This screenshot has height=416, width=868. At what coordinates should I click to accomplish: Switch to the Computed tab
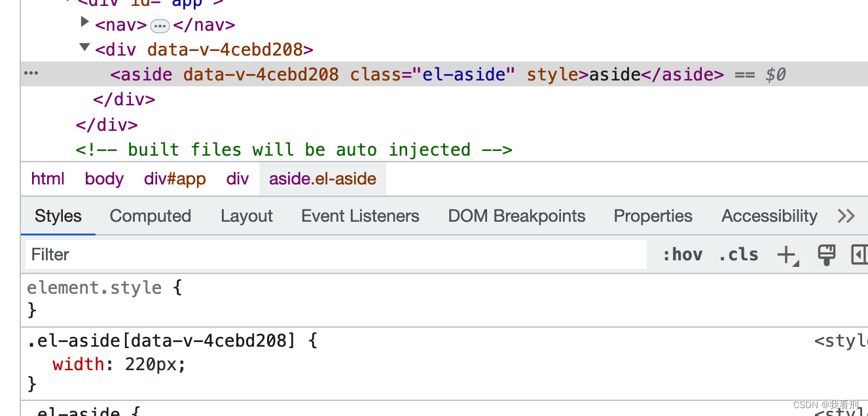(151, 217)
